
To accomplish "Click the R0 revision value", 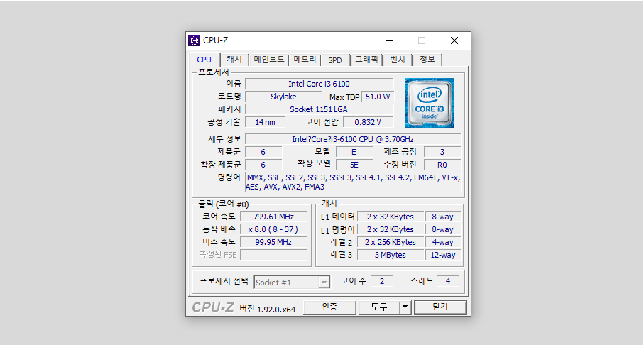I will 442,165.
